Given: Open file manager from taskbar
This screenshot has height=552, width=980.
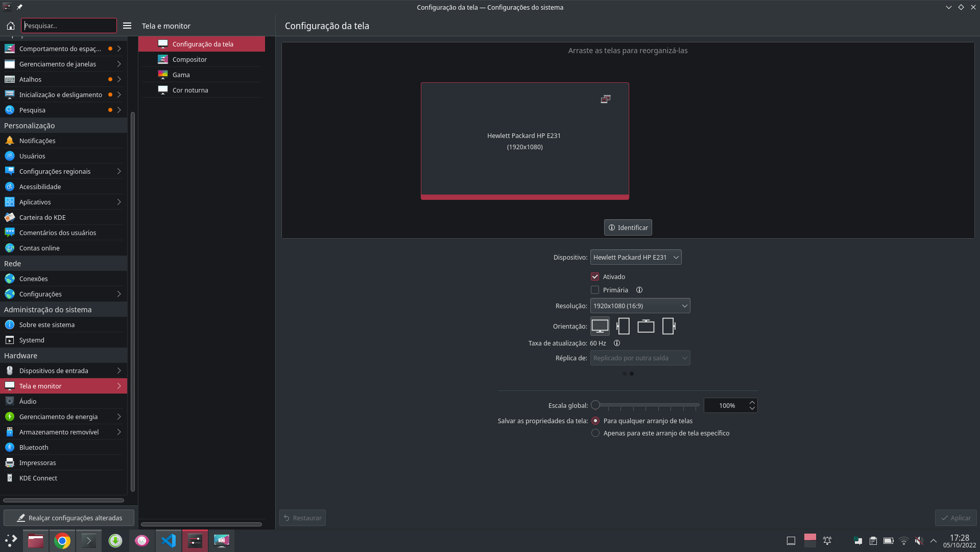Looking at the screenshot, I should tap(36, 540).
